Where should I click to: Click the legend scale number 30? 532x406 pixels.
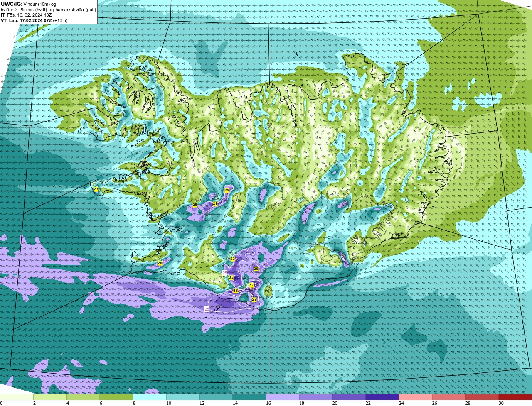(501, 403)
